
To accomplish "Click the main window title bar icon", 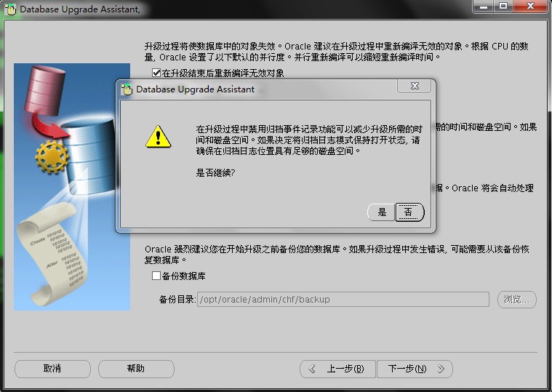I will click(x=10, y=9).
